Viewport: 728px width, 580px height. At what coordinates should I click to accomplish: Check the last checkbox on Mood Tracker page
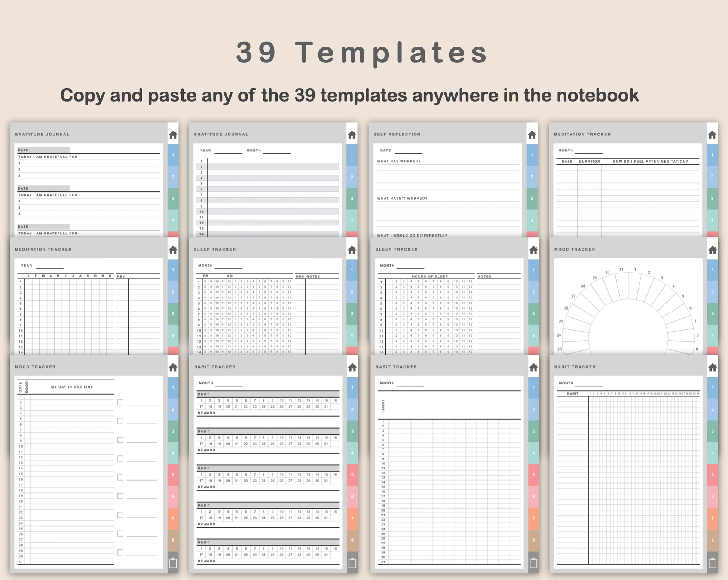point(120,552)
